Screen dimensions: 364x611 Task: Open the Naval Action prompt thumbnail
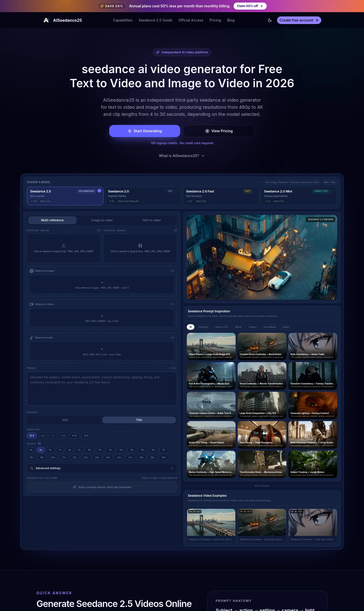click(262, 346)
